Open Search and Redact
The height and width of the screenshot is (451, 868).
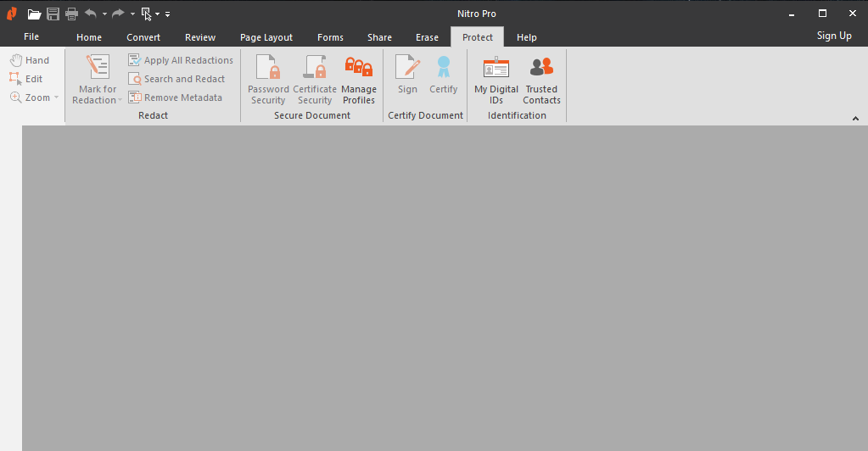176,79
